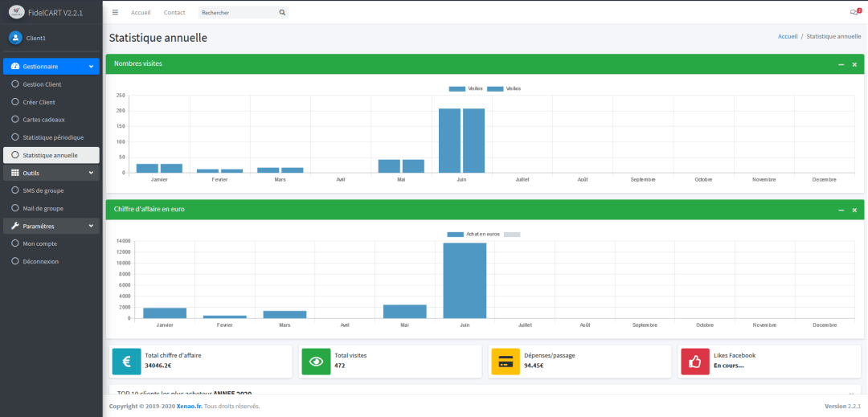This screenshot has width=868, height=417.
Task: Click the search magnifier icon
Action: tap(282, 13)
